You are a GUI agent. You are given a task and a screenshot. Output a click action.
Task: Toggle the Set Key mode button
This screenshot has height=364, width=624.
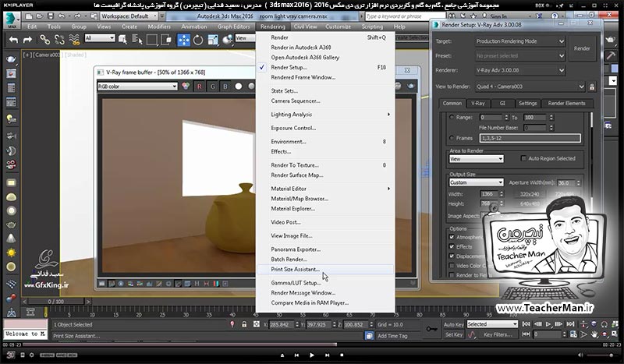[x=454, y=334]
